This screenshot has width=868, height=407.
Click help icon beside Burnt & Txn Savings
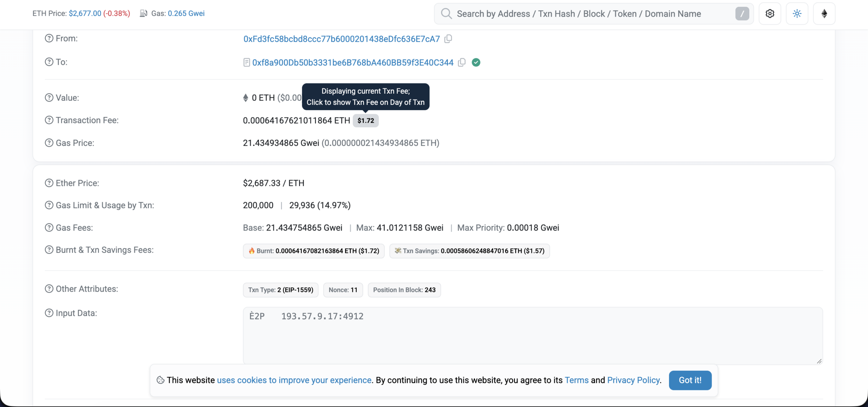click(49, 250)
